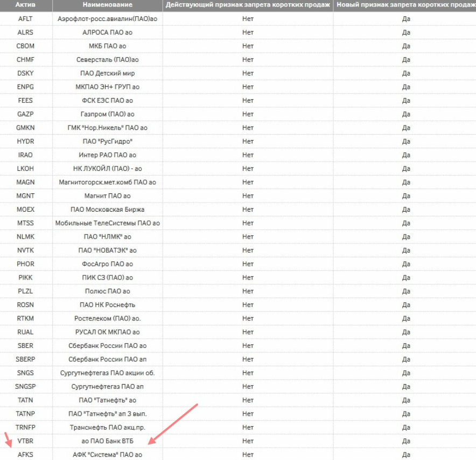Screen dimensions: 476x460
Task: Select the ENPG ticker cell
Action: (25, 87)
